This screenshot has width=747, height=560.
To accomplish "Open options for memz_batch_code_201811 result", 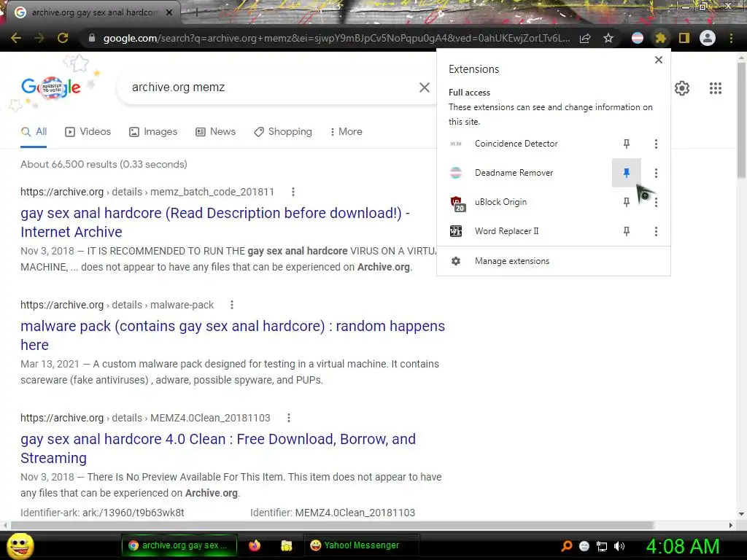I will [x=293, y=192].
